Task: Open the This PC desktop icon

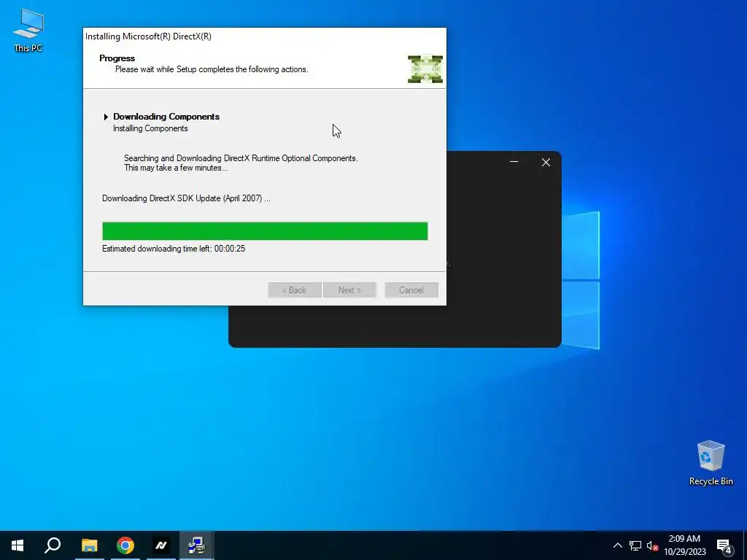Action: [x=28, y=30]
